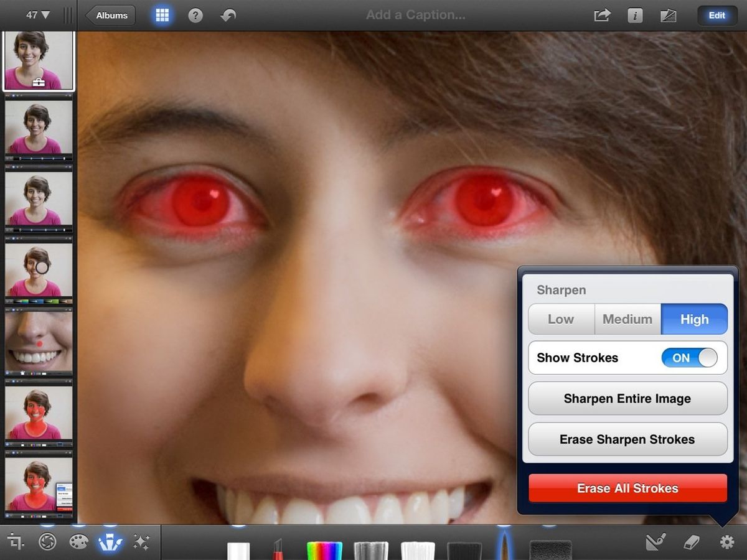Viewport: 747px width, 560px height.
Task: Toggle the thumbnail grid view
Action: (x=161, y=15)
